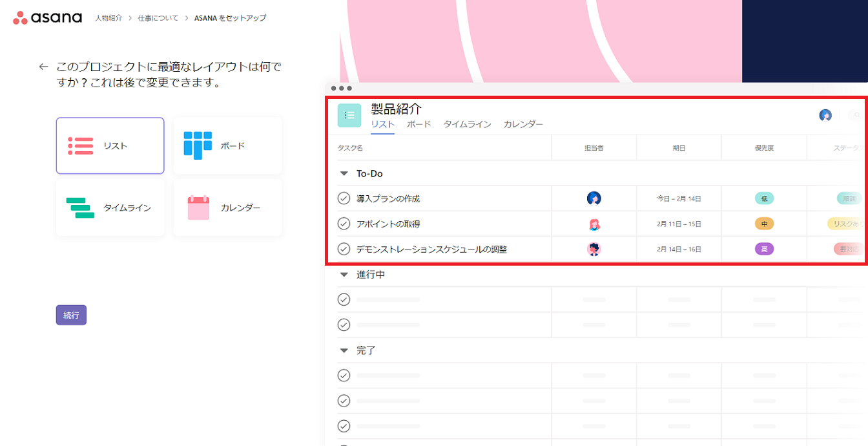Image resolution: width=868 pixels, height=446 pixels.
Task: Click the 低 priority tag
Action: pos(764,198)
